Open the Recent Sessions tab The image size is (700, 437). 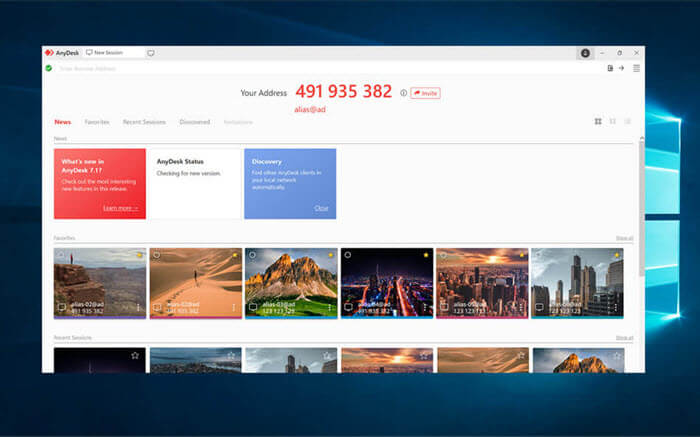click(x=144, y=122)
